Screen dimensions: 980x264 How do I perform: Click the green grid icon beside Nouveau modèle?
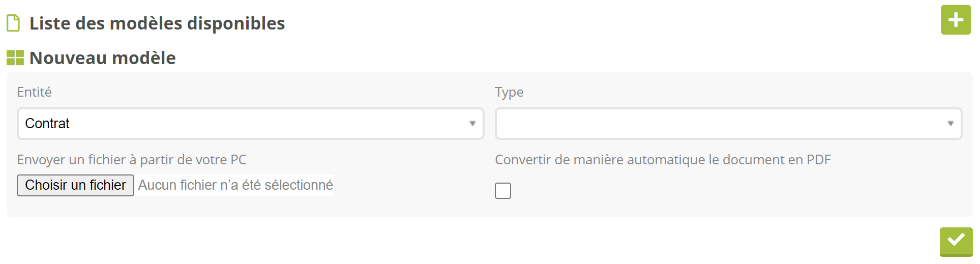[15, 58]
